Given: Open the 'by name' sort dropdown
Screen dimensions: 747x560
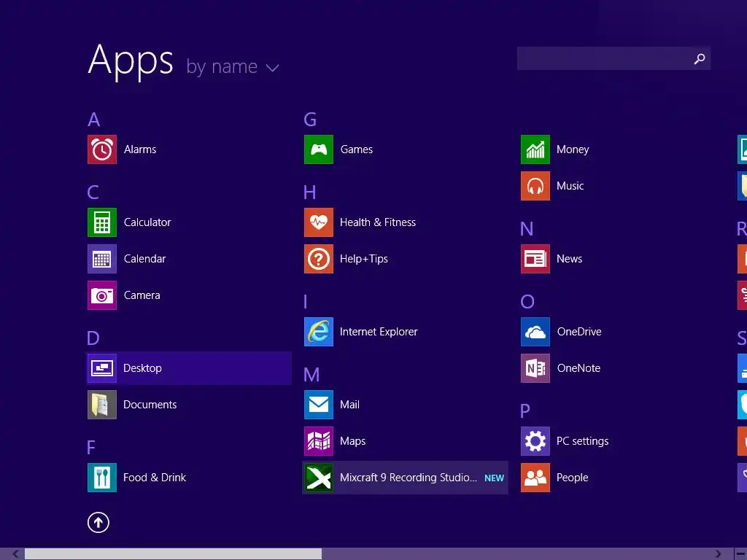Looking at the screenshot, I should coord(233,66).
